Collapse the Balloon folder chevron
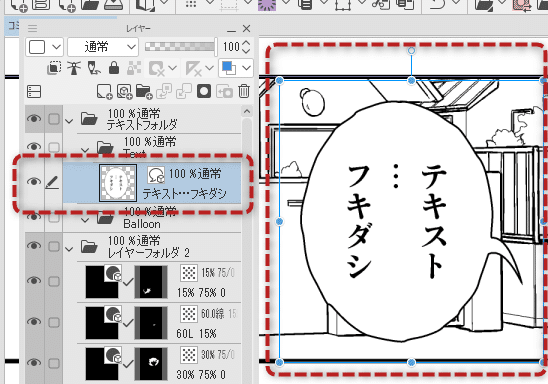Image resolution: width=548 pixels, height=384 pixels. point(85,220)
